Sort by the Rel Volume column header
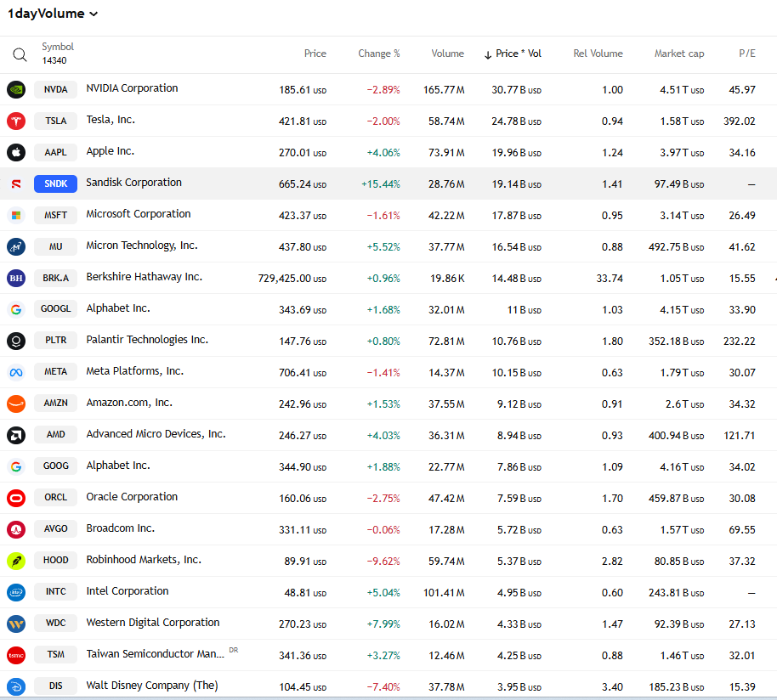This screenshot has width=777, height=700. 598,54
